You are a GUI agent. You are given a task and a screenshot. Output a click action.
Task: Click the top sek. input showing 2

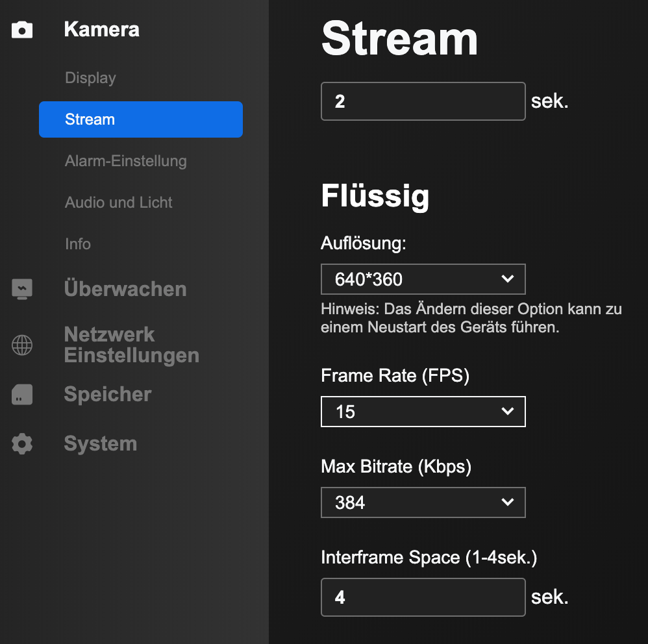tap(423, 101)
